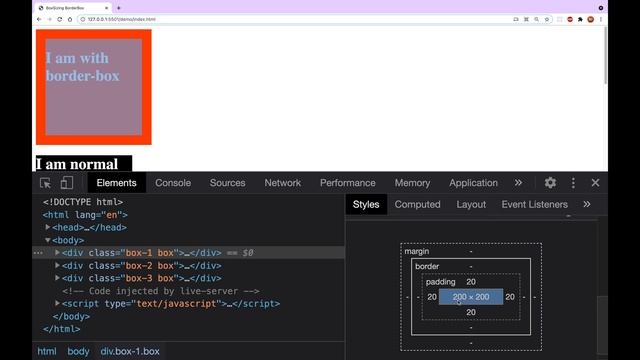640x360 pixels.
Task: Click the "I am with border-box" box
Action: pyautogui.click(x=93, y=87)
